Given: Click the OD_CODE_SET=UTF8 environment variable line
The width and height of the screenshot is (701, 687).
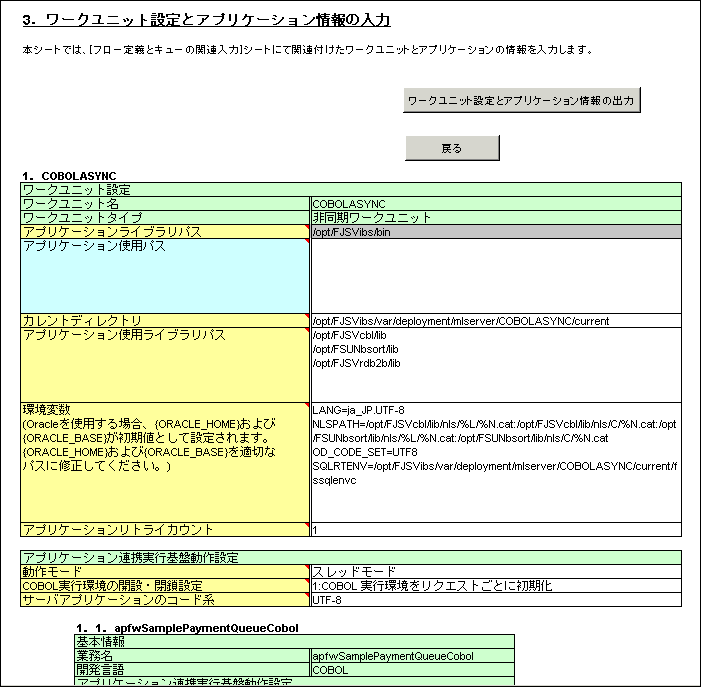Looking at the screenshot, I should [x=365, y=452].
